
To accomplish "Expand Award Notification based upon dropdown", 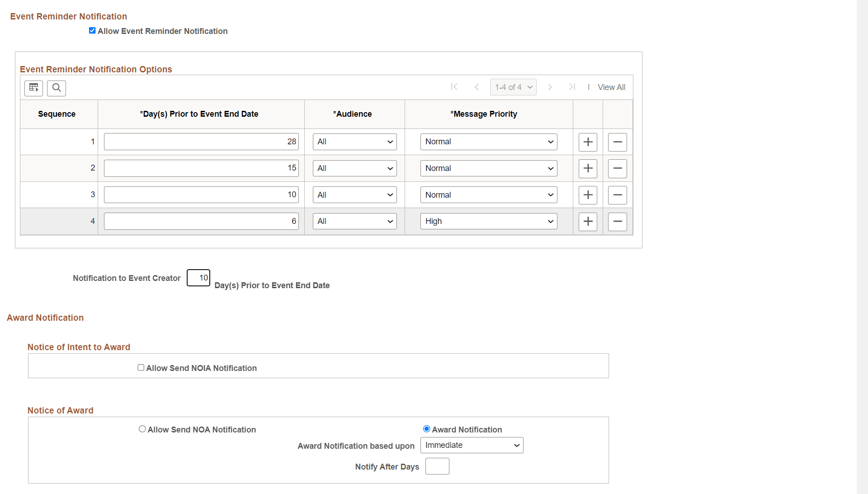I will point(472,445).
